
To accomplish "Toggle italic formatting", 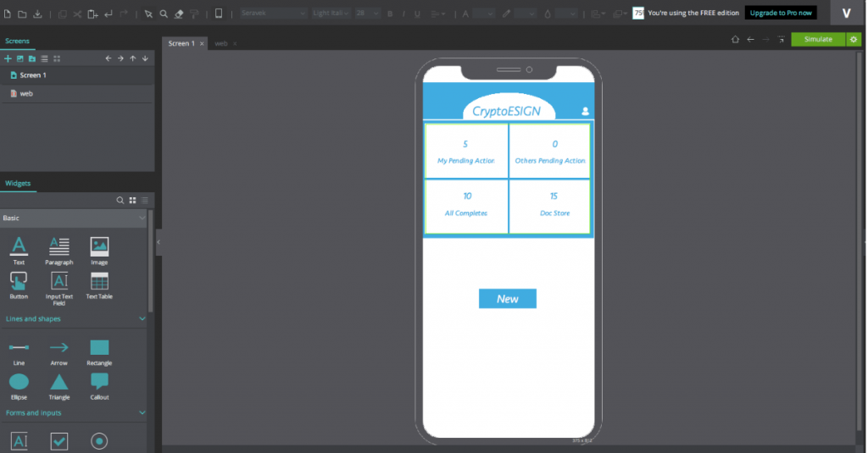I will click(403, 14).
